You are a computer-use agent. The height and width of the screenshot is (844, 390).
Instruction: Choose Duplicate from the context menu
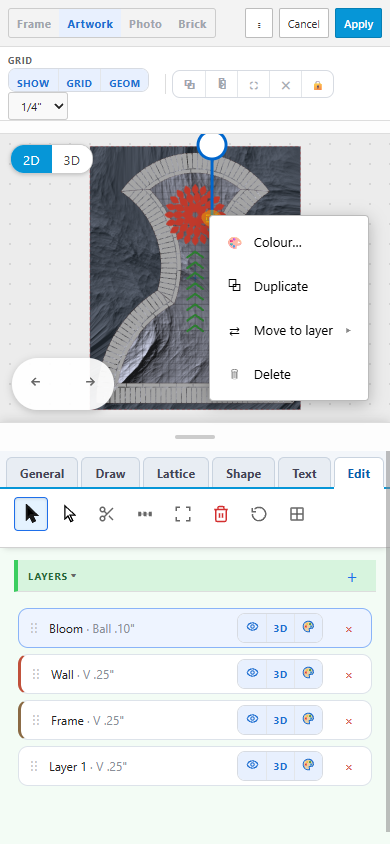[289, 286]
